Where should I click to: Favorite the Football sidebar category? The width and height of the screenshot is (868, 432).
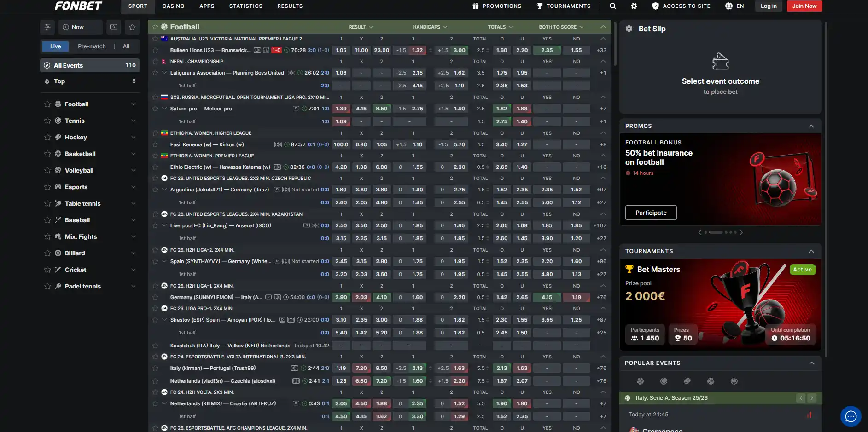coord(47,104)
